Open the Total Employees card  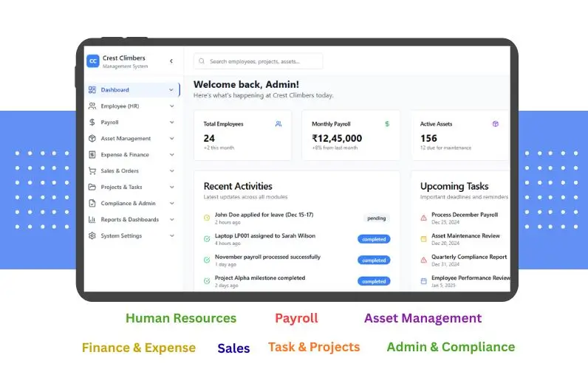click(x=242, y=135)
